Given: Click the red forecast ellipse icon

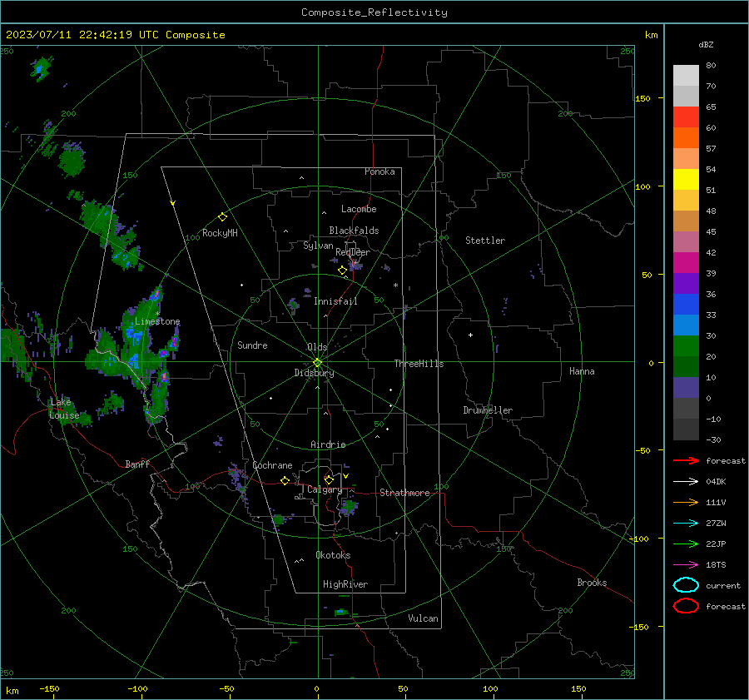Looking at the screenshot, I should tap(686, 606).
